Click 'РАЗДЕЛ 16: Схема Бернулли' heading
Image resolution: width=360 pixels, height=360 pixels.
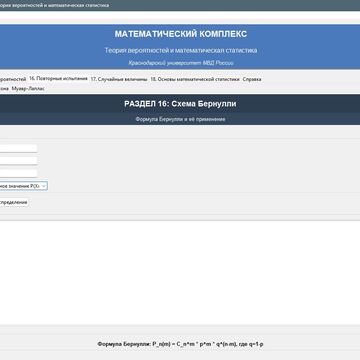tap(180, 104)
